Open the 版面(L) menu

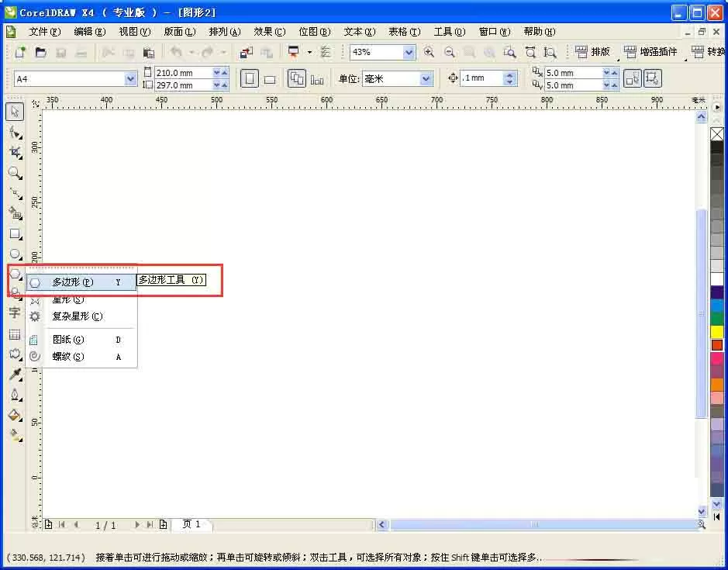(180, 32)
